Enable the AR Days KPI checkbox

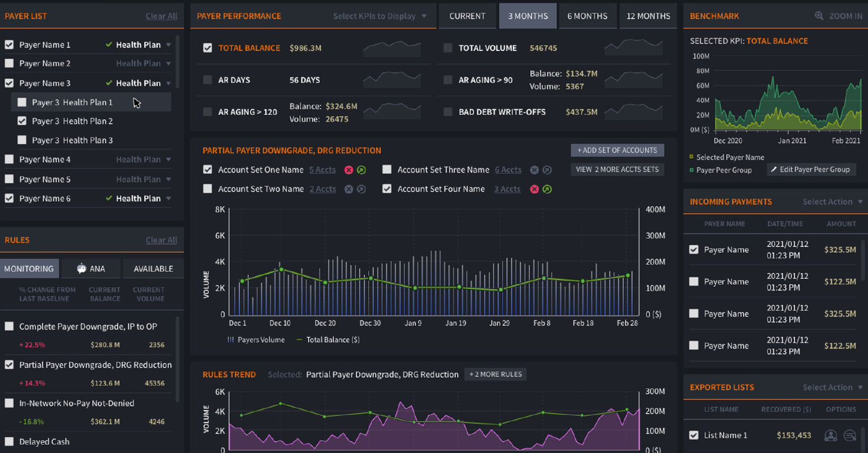208,80
